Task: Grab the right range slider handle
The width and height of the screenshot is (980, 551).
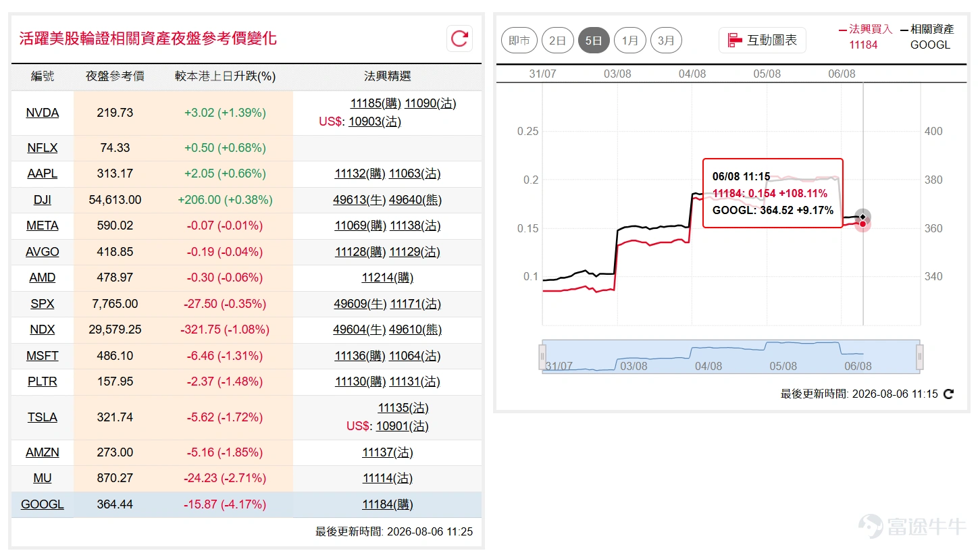Action: click(919, 356)
